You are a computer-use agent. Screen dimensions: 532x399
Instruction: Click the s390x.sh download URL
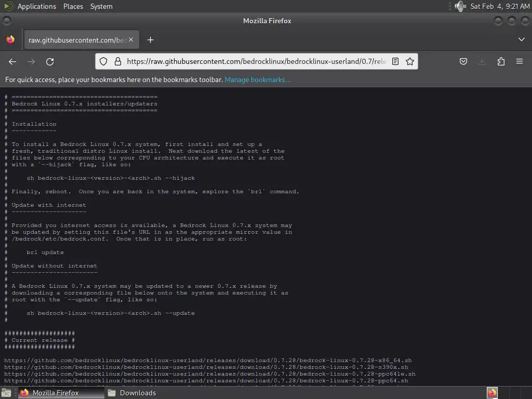[x=206, y=367]
